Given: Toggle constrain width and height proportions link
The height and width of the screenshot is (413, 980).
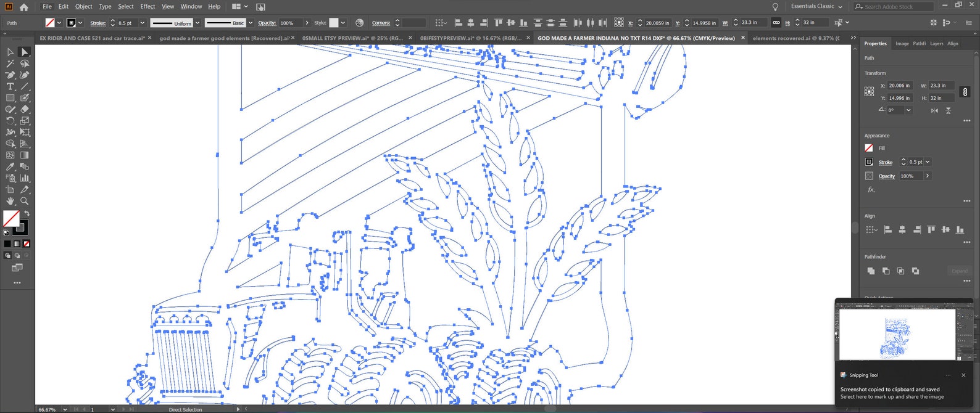Looking at the screenshot, I should pos(965,92).
